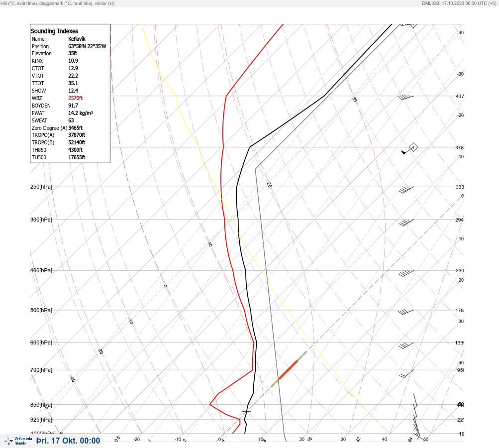Click the TTOT value 35.1

(73, 83)
